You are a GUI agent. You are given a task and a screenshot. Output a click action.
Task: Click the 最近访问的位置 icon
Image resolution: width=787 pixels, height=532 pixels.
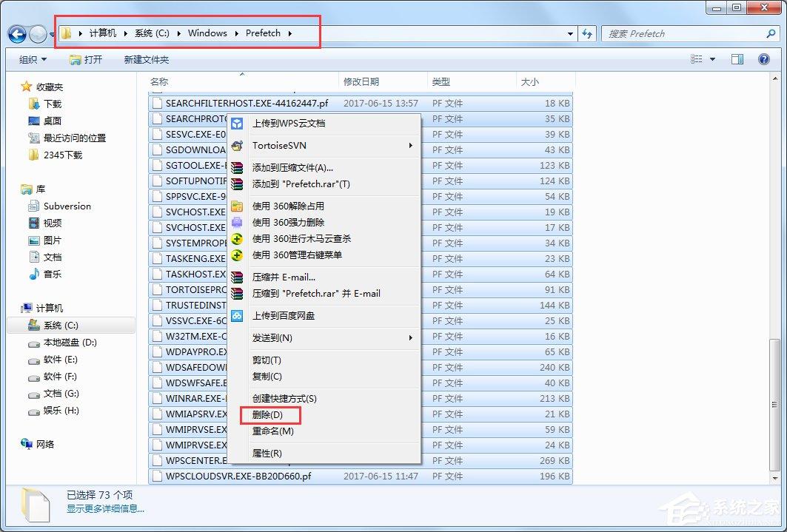click(x=34, y=138)
